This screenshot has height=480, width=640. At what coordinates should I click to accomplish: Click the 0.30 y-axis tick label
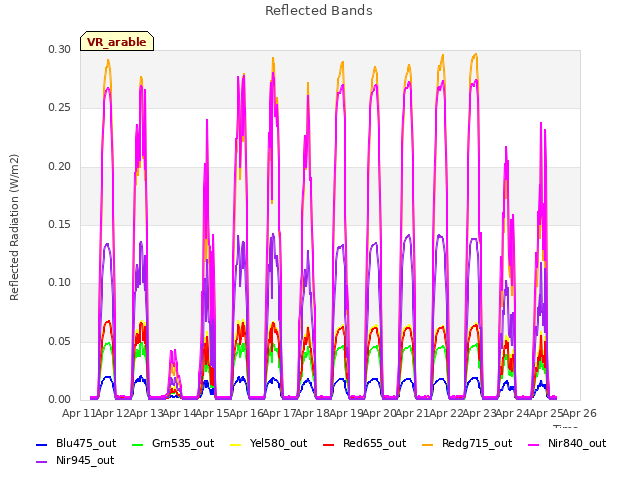(x=60, y=49)
